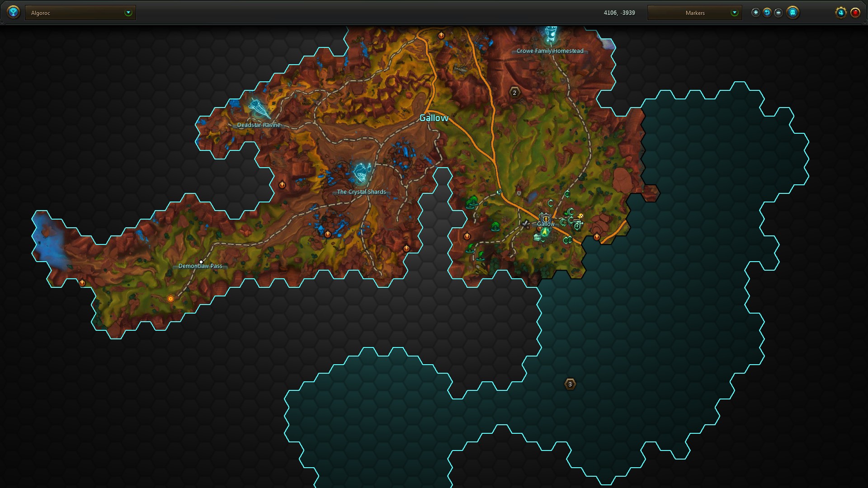Click the flame marker at the top road

441,35
